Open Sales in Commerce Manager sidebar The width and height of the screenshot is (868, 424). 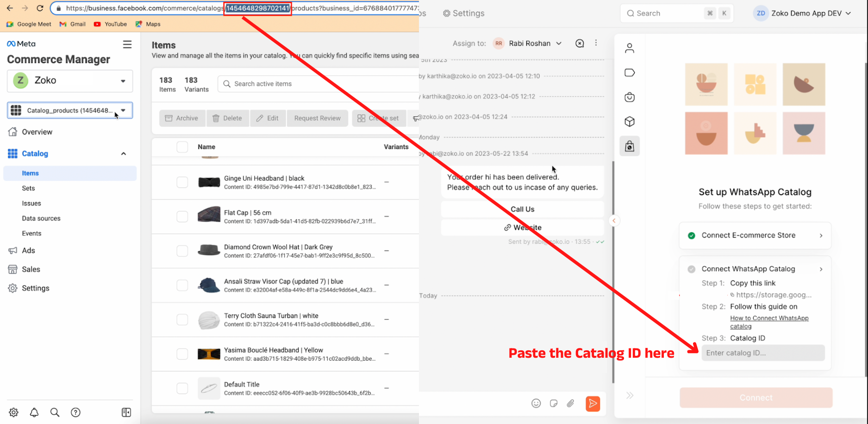pos(24,269)
